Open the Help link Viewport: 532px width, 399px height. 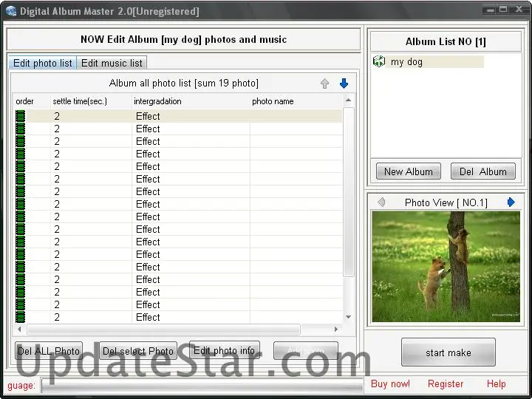pyautogui.click(x=496, y=383)
